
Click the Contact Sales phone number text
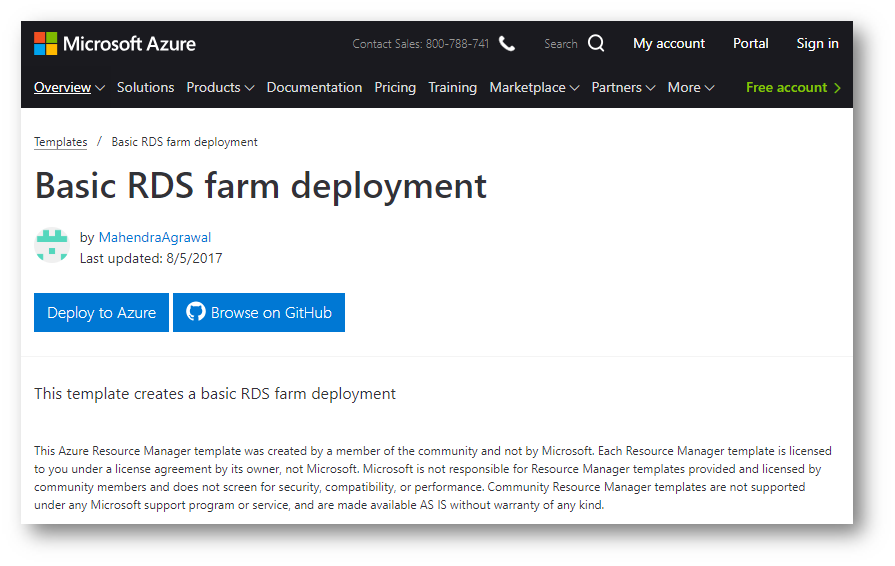(x=421, y=44)
